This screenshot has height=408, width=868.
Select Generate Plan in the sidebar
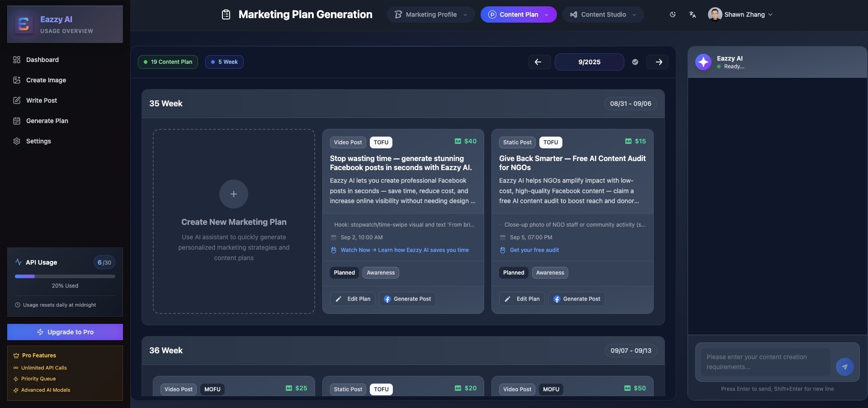[x=65, y=121]
